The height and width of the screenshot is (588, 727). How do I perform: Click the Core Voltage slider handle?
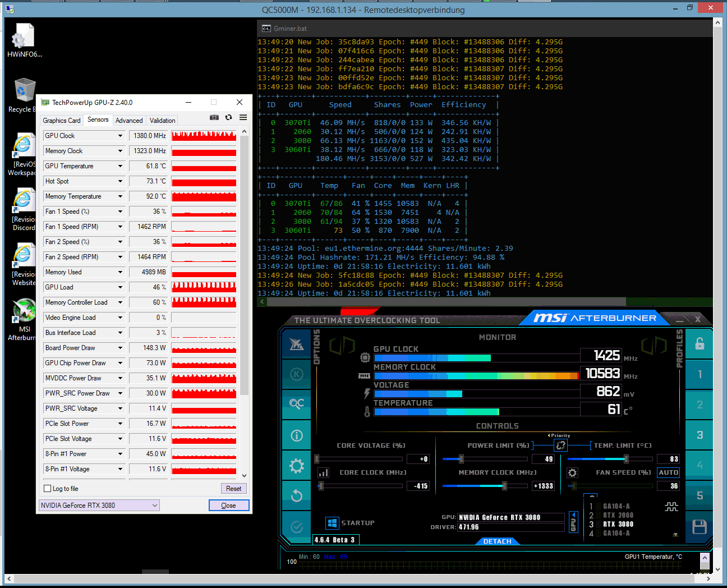click(x=317, y=459)
